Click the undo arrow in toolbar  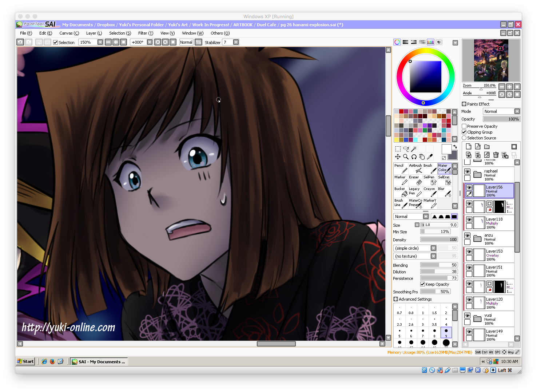coord(20,42)
